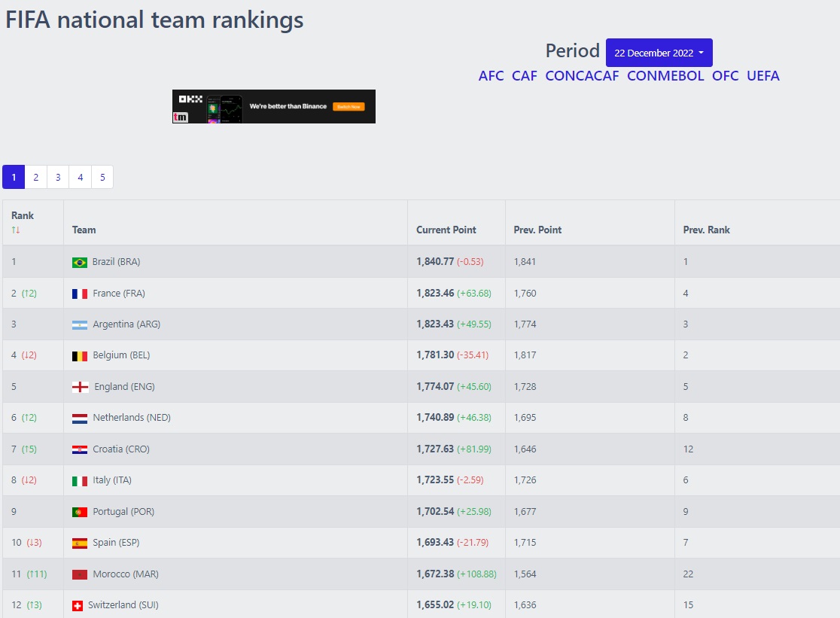Go to page 2 of rankings
The image size is (840, 618).
coord(35,178)
